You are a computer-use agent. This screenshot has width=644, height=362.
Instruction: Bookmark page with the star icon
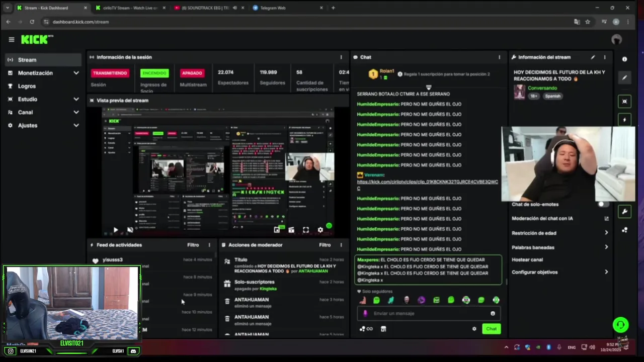pos(588,22)
